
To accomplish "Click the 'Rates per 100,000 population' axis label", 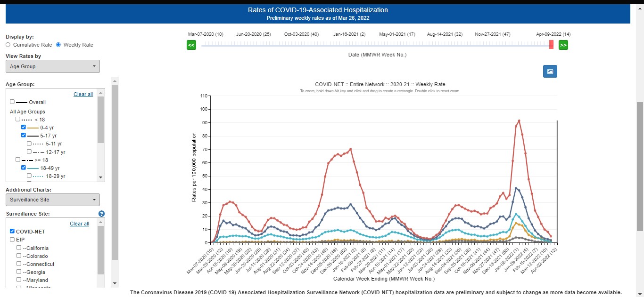I will (x=194, y=167).
